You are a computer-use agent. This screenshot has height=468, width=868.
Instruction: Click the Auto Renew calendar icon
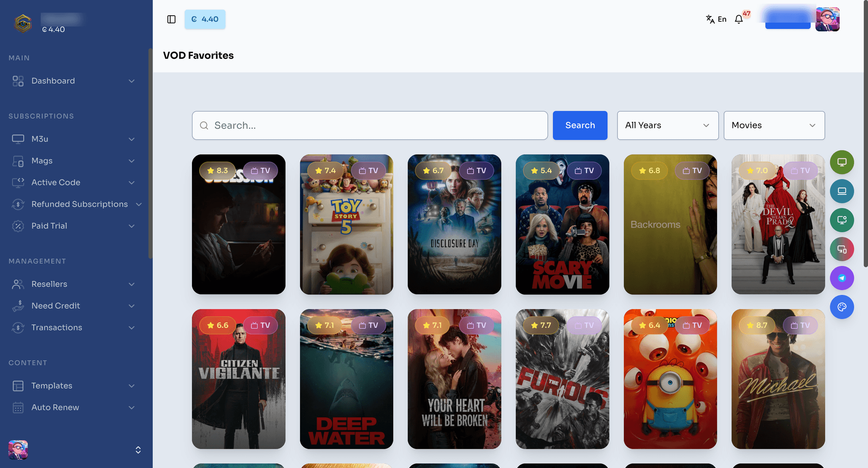click(x=18, y=407)
